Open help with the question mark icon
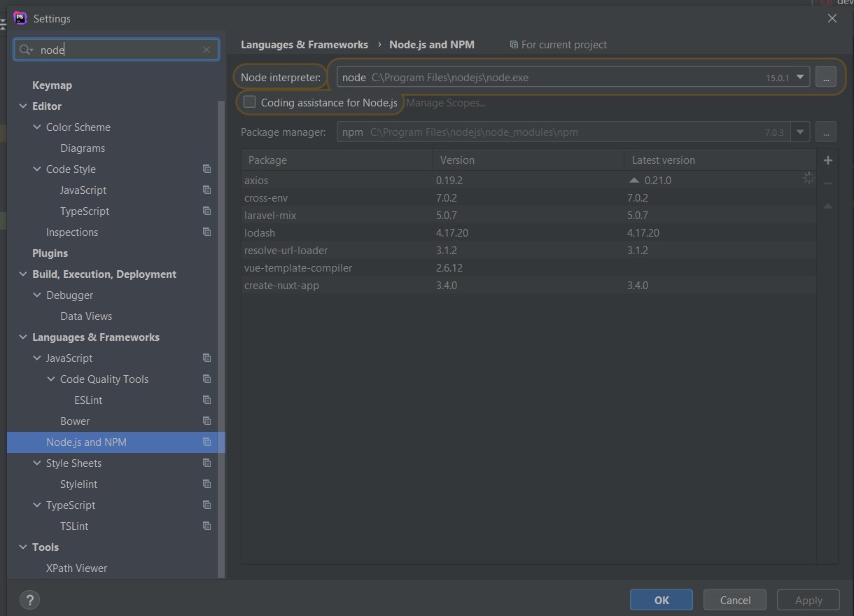 pos(29,599)
